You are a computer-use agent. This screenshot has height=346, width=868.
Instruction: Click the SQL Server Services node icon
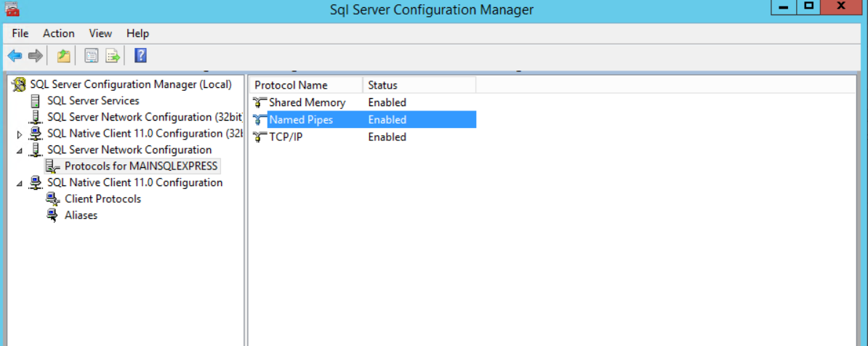point(36,101)
